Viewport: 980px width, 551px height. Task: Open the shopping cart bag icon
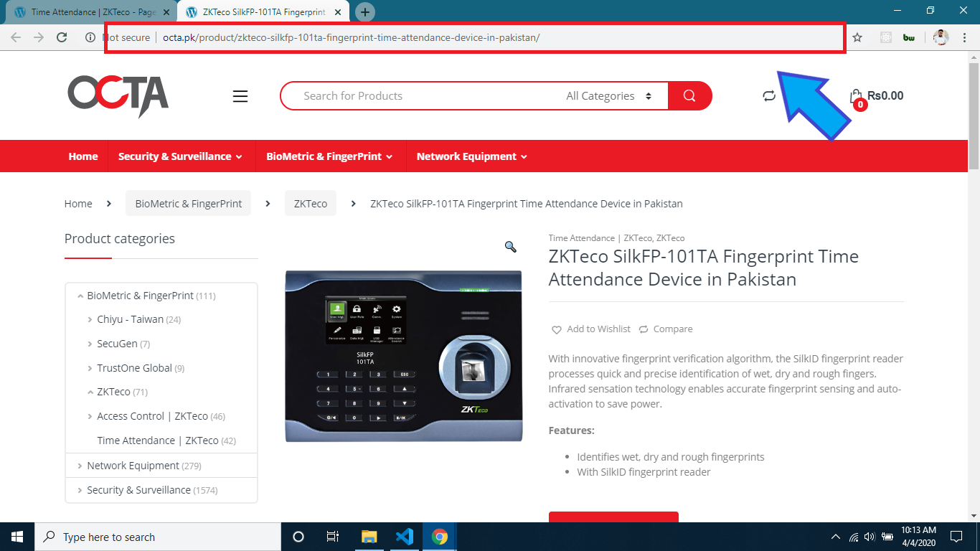click(856, 96)
